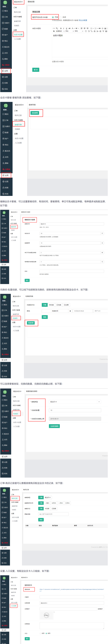Viewport: 109px width, 644px height.
Task: Open ordered list dropdown in editor toolbar
Action: 93,28
